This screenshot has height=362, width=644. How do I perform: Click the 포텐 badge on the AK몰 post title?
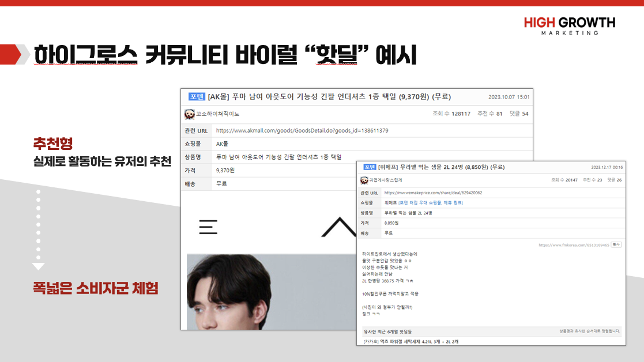click(197, 96)
